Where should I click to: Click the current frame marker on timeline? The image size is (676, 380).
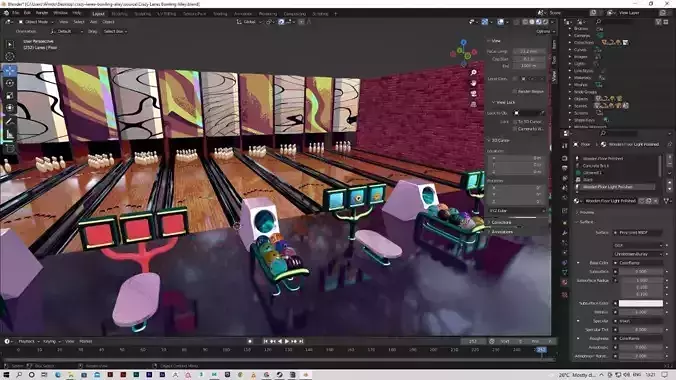point(541,349)
